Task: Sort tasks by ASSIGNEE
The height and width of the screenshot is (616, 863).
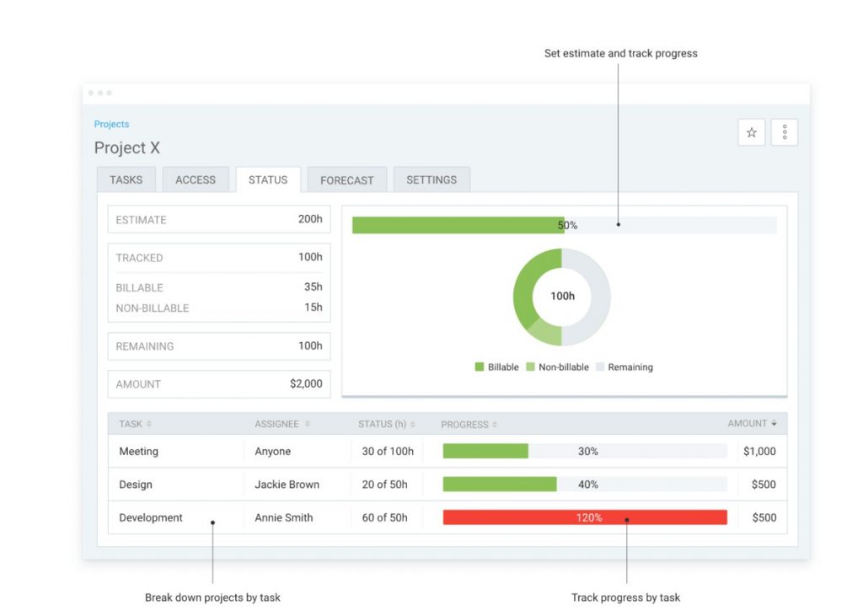Action: click(x=277, y=424)
